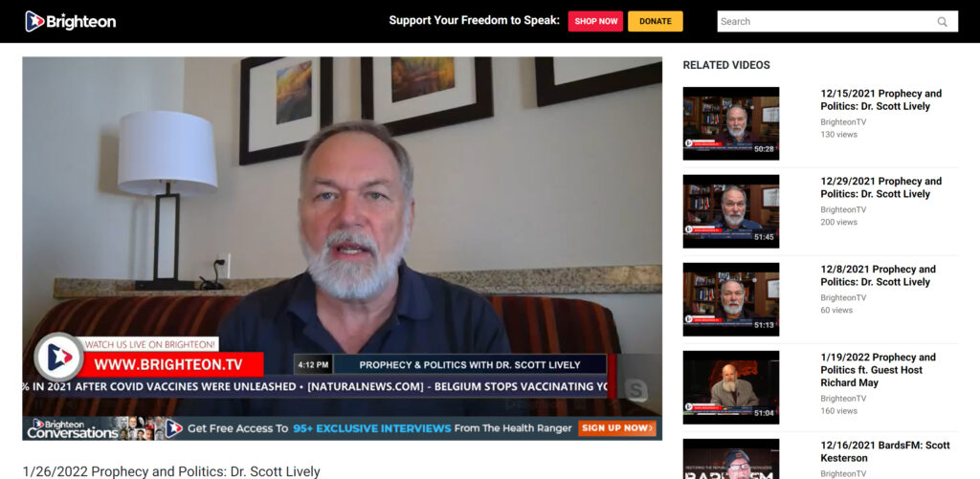
Task: Click the 12/29/2021 Prophecy and Politics title link
Action: point(880,187)
